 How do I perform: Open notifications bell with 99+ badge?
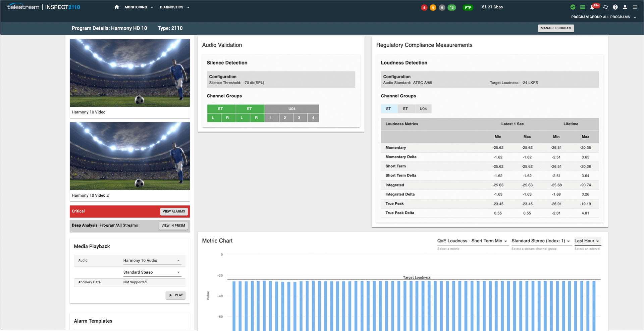click(594, 7)
